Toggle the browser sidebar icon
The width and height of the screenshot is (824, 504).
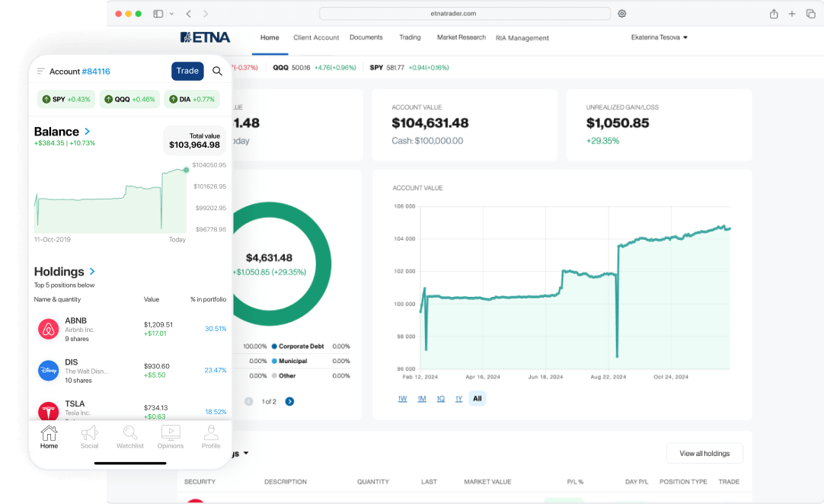point(158,14)
